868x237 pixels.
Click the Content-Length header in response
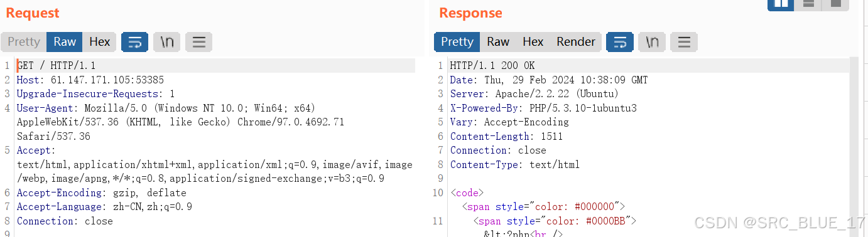(506, 137)
